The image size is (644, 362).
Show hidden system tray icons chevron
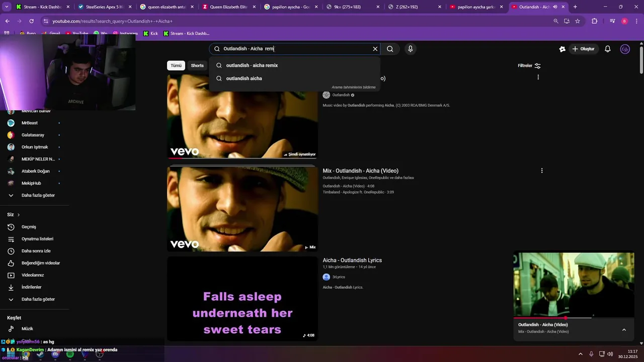pos(580,354)
